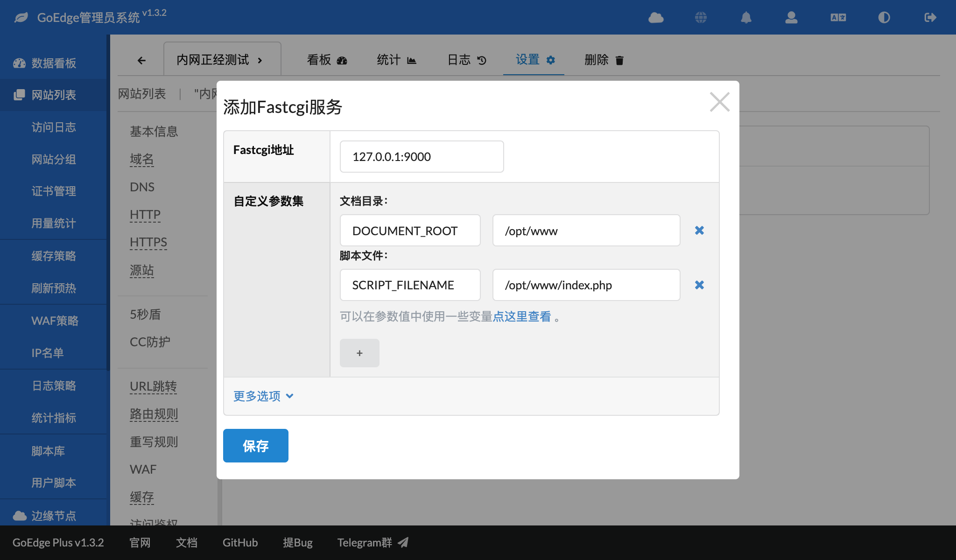Screen dimensions: 956x560
Task: Open notifications bell icon
Action: coord(746,18)
